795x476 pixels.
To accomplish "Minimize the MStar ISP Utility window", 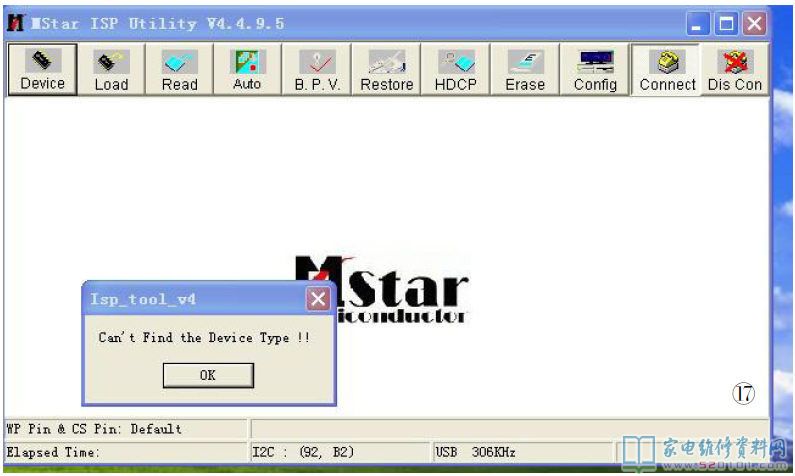I will [699, 23].
